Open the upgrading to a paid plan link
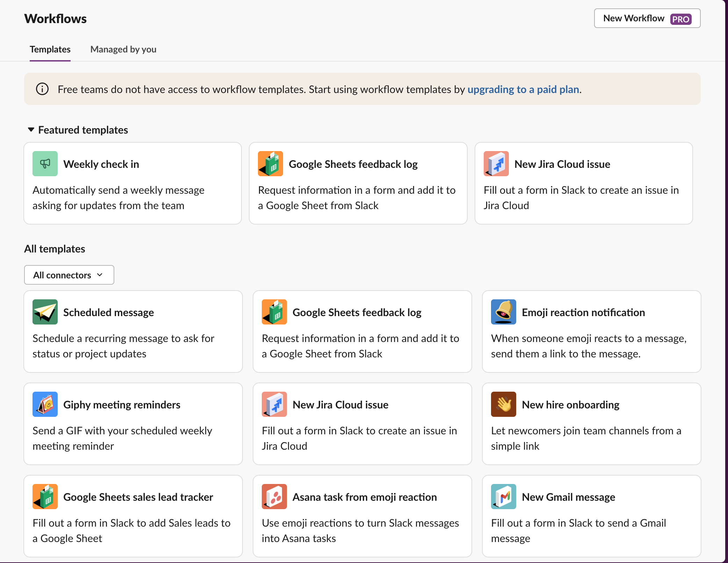Screen dimensions: 728x563 (x=523, y=90)
